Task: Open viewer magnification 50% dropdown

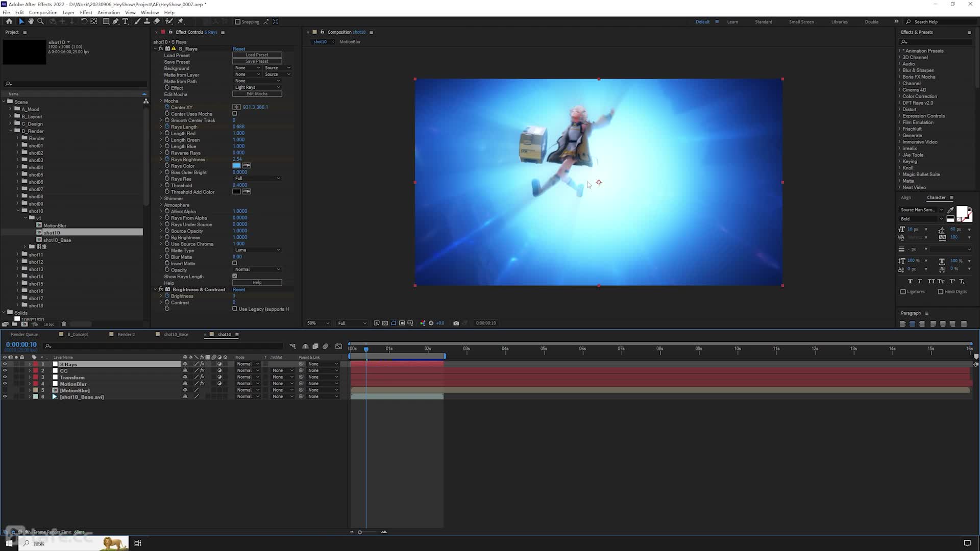Action: coord(318,323)
